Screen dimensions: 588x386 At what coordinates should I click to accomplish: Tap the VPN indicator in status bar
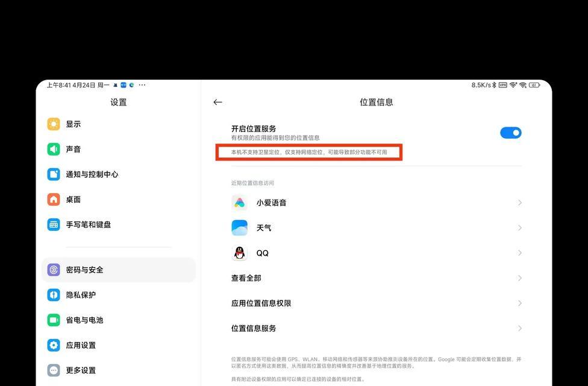[502, 85]
